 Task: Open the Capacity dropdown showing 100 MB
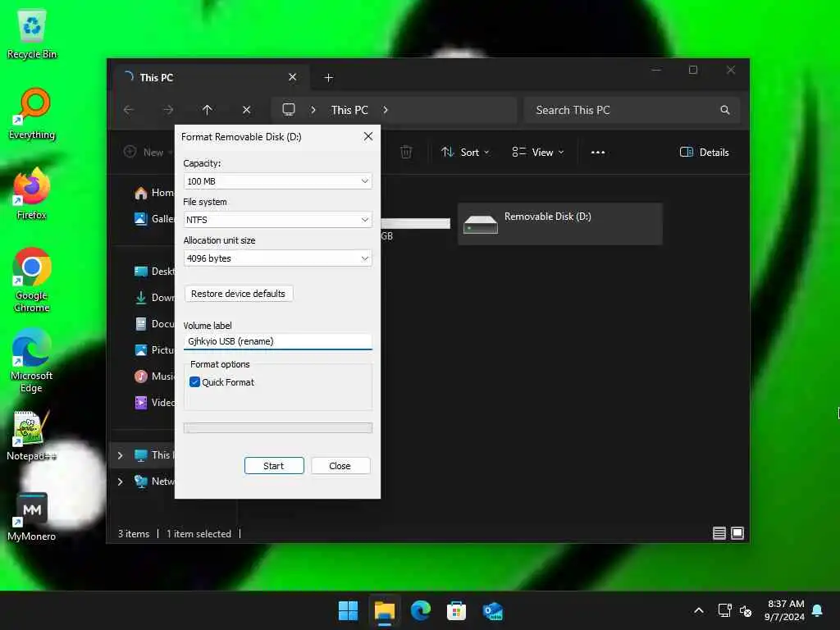click(277, 181)
